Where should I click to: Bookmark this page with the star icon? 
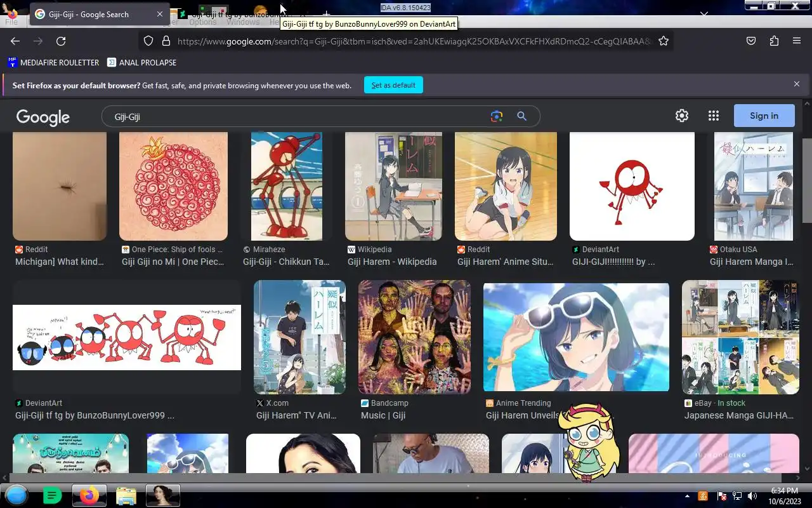pyautogui.click(x=664, y=41)
